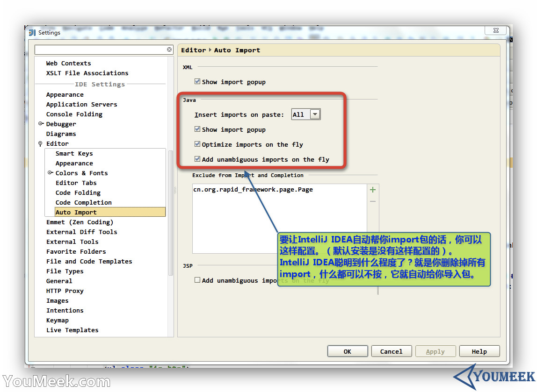Screen dimensions: 537x392
Task: Click the Apply button
Action: click(435, 351)
